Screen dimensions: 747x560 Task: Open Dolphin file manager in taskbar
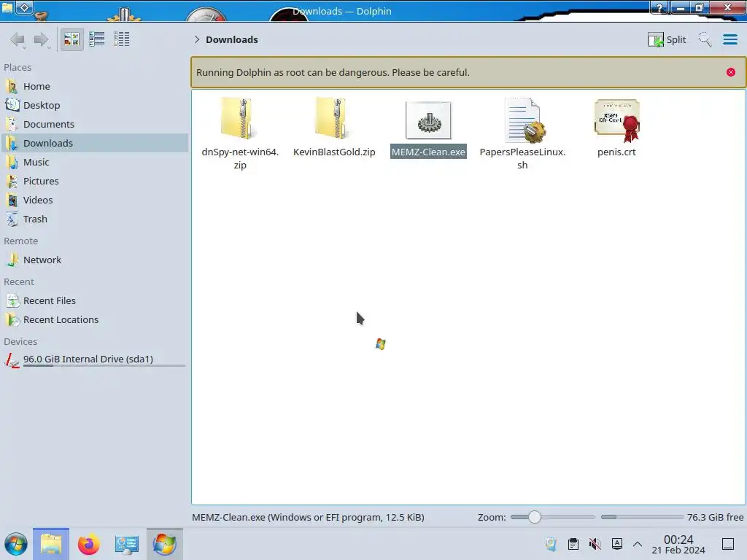tap(51, 544)
